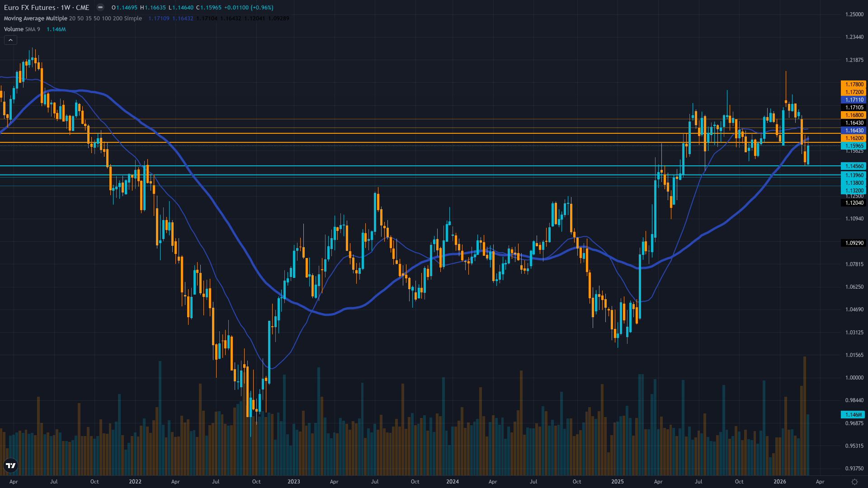Click the close value C1.15965 in the header
This screenshot has height=488, width=868.
point(209,8)
